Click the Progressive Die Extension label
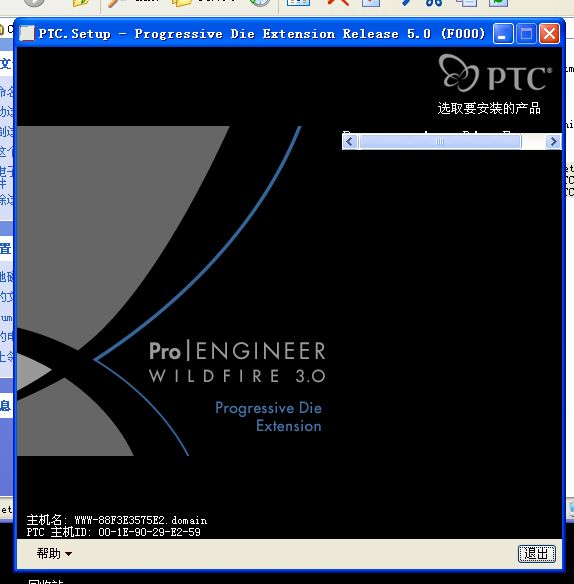This screenshot has width=574, height=584. 269,417
